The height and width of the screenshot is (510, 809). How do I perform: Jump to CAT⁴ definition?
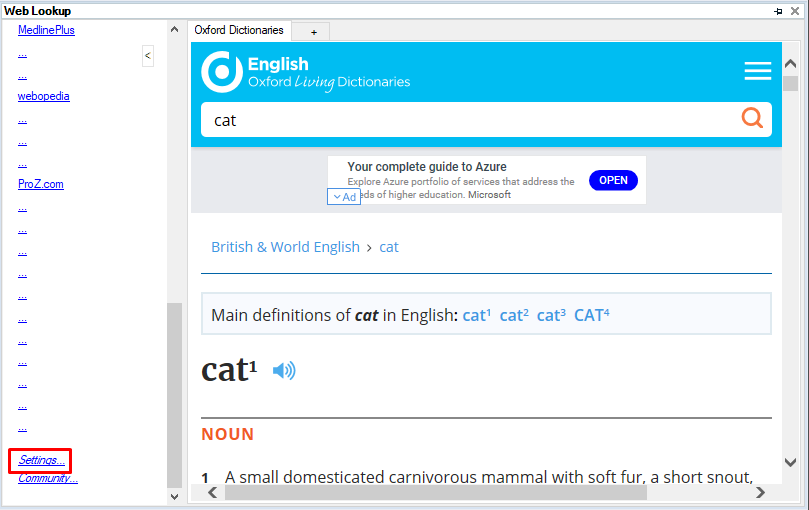[x=591, y=315]
